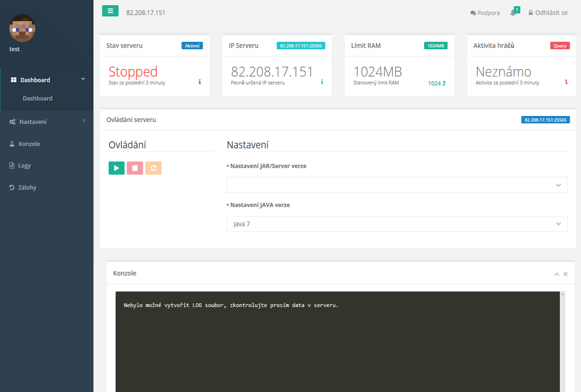Click the user avatar picture
Viewport: 581px width, 392px height.
22,28
